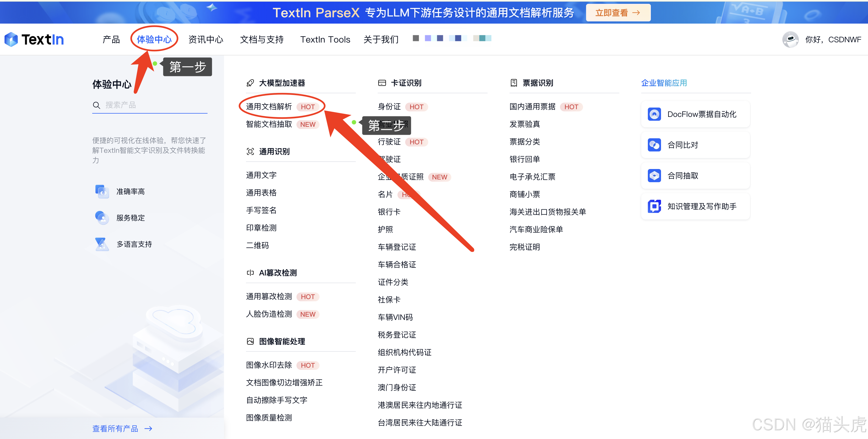The width and height of the screenshot is (868, 439).
Task: Open 完税证明
Action: [x=525, y=247]
